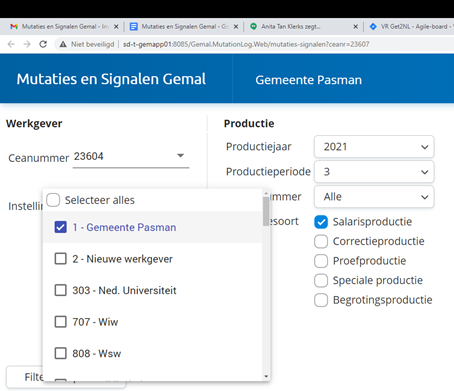This screenshot has height=391, width=454.
Task: Tick the 'Selecteer alles' checkbox
Action: click(x=53, y=200)
